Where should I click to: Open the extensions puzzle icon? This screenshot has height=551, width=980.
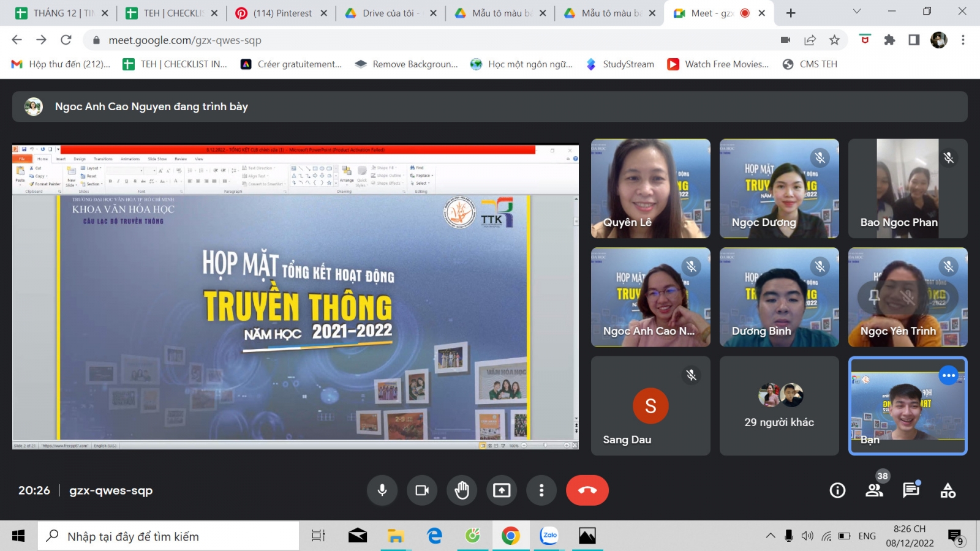[x=889, y=40]
